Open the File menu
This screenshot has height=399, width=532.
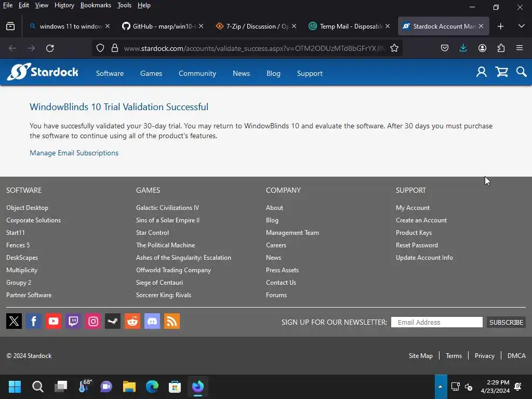pos(7,5)
